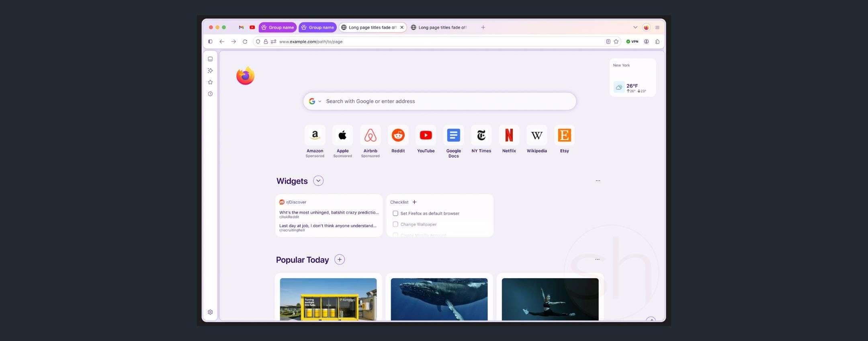The width and height of the screenshot is (868, 341).
Task: Click the Search with Google field
Action: (x=440, y=101)
